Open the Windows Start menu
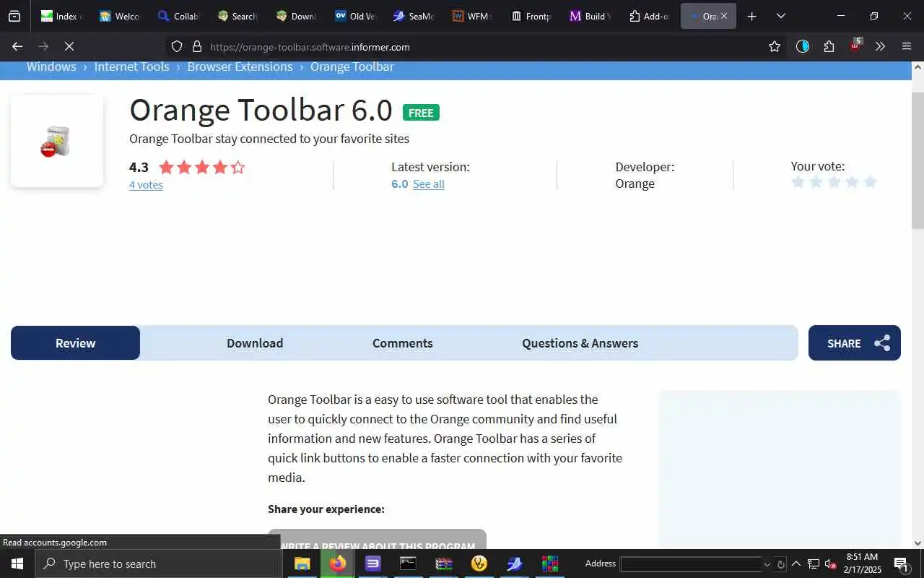924x578 pixels. 17,564
